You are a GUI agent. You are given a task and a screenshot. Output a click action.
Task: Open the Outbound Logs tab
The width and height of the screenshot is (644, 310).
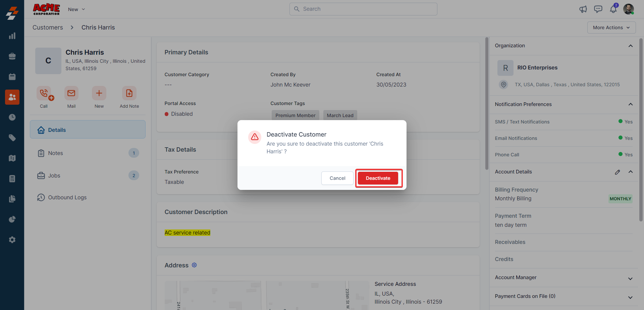(88, 197)
